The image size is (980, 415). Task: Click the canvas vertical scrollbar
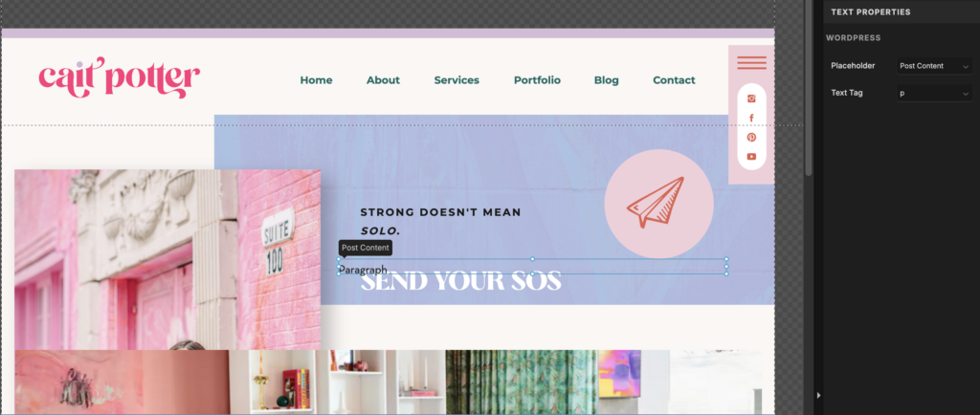coord(808,87)
